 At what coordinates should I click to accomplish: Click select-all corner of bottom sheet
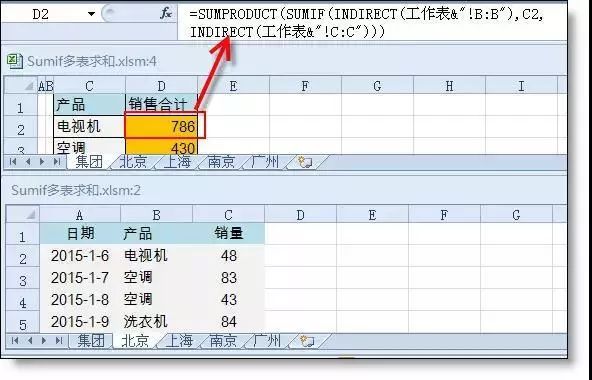pyautogui.click(x=23, y=215)
